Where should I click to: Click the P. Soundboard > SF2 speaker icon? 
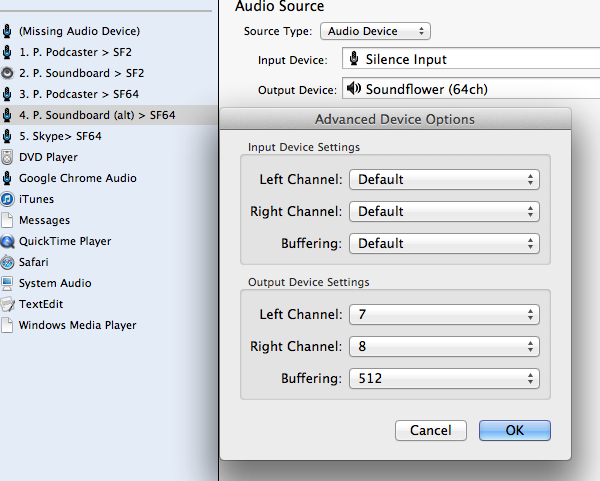[7, 73]
